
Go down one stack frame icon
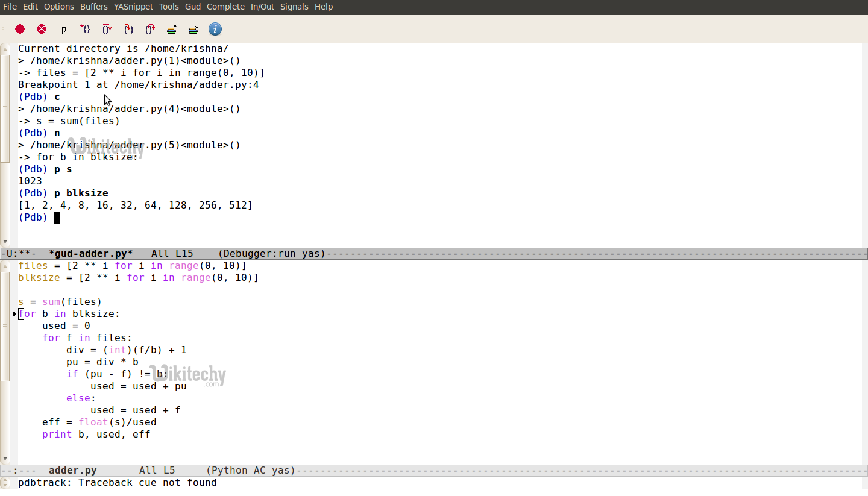point(193,29)
